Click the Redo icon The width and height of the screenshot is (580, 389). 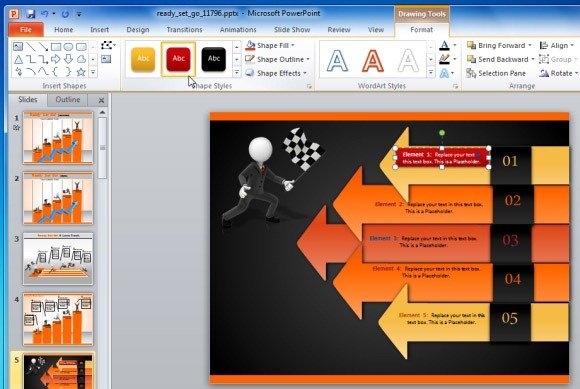(x=65, y=14)
